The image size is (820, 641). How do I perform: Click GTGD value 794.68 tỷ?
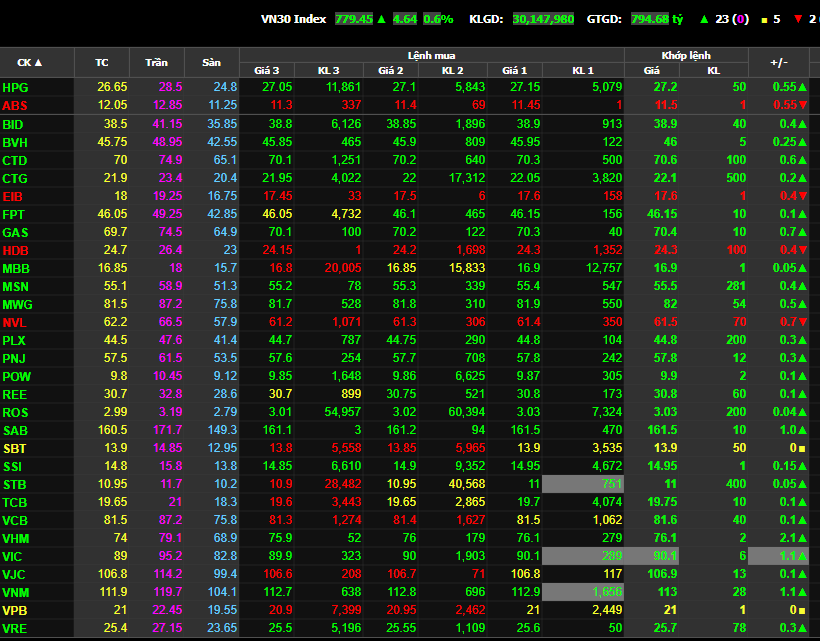click(x=657, y=19)
